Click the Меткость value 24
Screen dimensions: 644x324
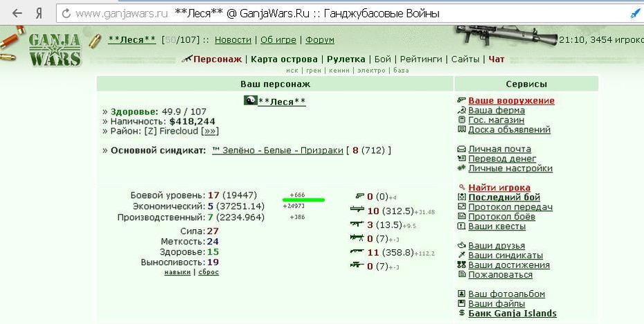pos(213,242)
